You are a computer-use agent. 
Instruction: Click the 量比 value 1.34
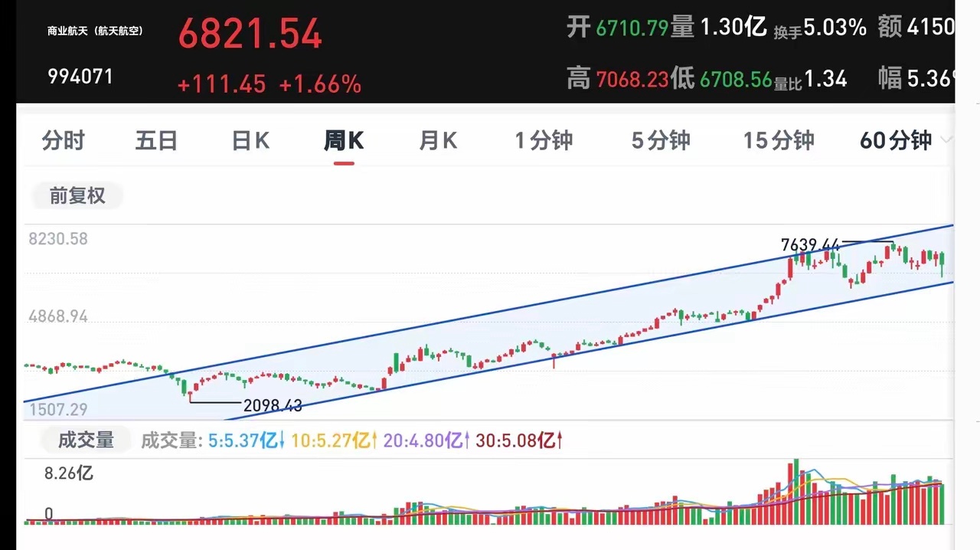pyautogui.click(x=825, y=79)
